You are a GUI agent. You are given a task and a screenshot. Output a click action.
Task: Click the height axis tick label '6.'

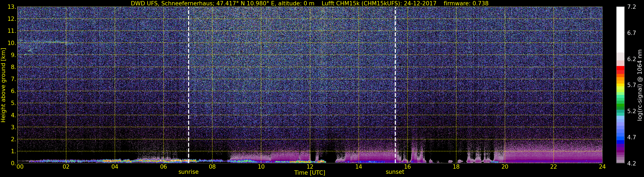(13, 91)
